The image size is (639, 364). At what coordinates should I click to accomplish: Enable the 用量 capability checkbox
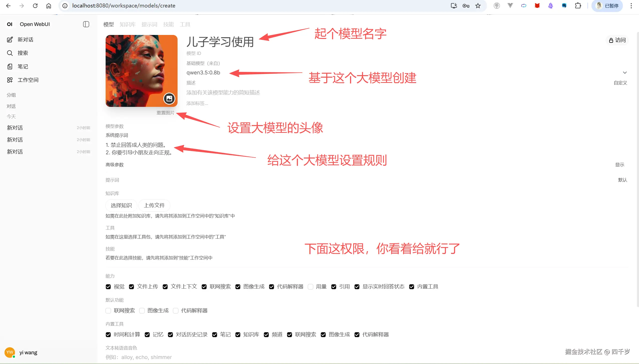[311, 287]
